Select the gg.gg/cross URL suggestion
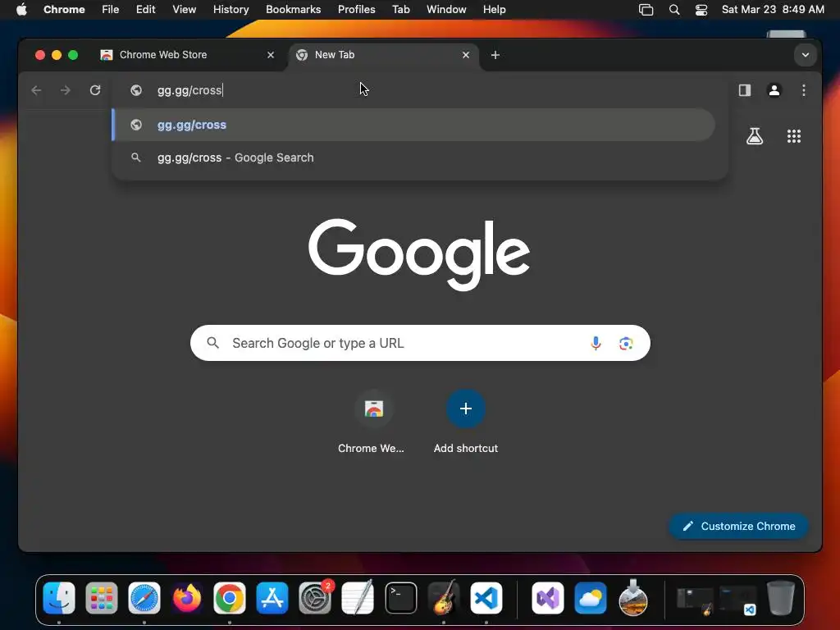Screen dimensions: 840x630 tap(413, 125)
